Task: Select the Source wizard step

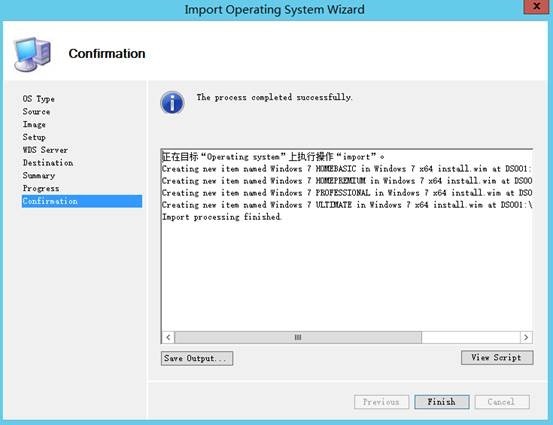Action: pyautogui.click(x=36, y=111)
